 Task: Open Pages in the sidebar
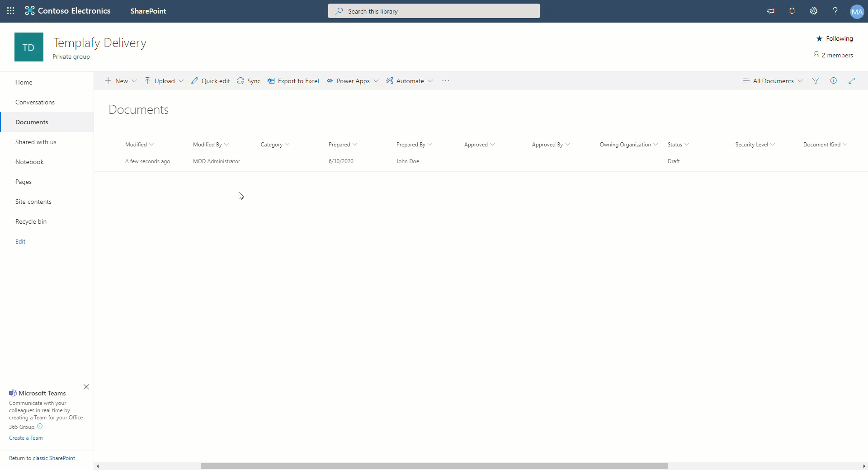click(24, 182)
